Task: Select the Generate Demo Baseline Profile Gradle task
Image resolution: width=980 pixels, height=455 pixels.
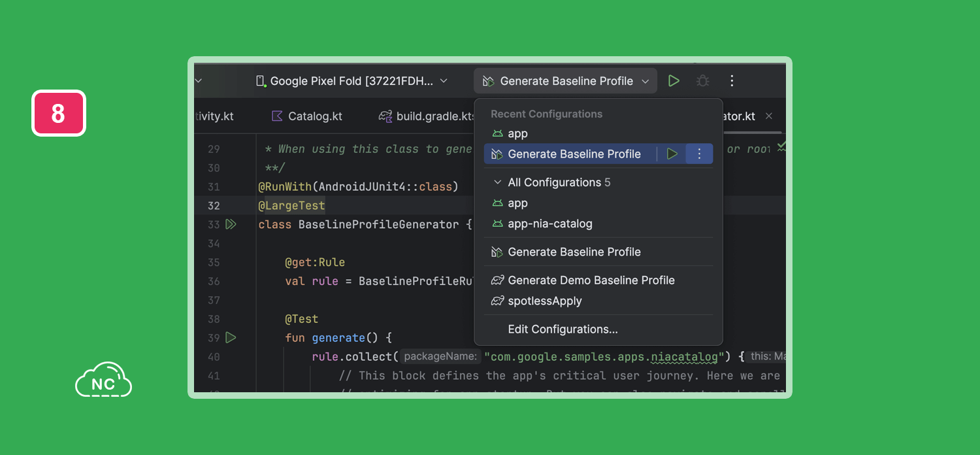Action: (x=598, y=280)
